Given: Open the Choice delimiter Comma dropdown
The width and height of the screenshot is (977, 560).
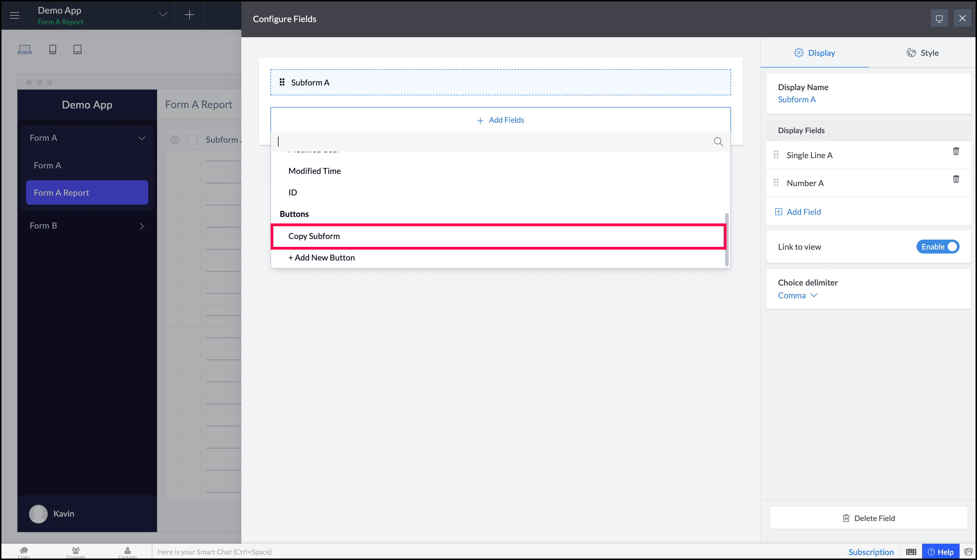Looking at the screenshot, I should tap(797, 295).
